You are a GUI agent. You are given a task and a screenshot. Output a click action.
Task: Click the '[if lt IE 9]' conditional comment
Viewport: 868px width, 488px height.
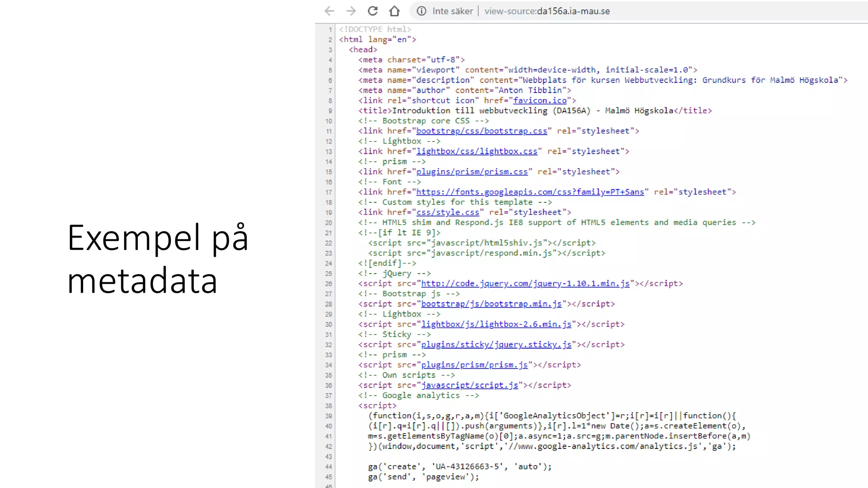[399, 233]
